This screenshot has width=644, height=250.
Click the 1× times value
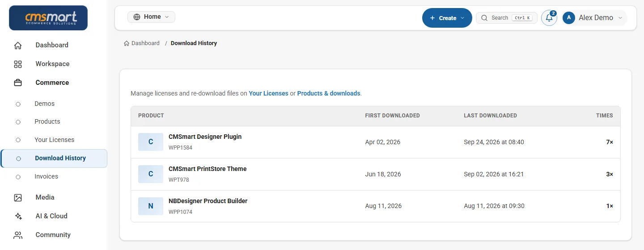610,206
